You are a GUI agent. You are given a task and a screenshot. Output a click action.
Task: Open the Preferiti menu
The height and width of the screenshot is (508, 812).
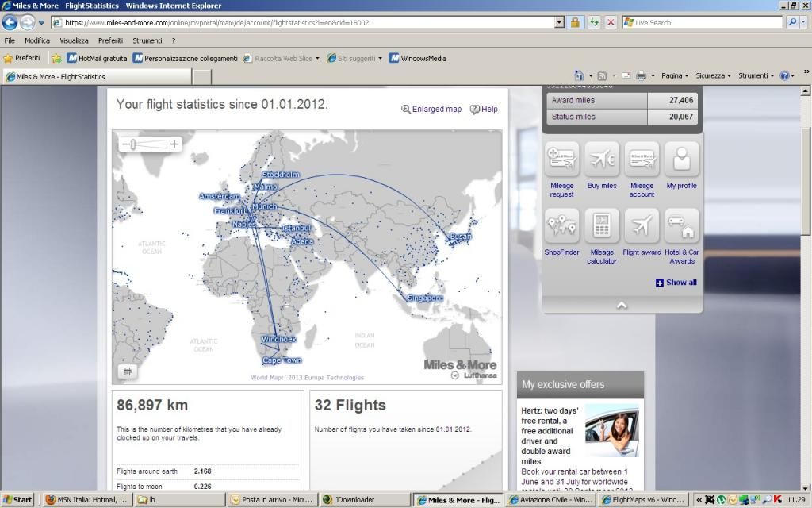coord(110,40)
